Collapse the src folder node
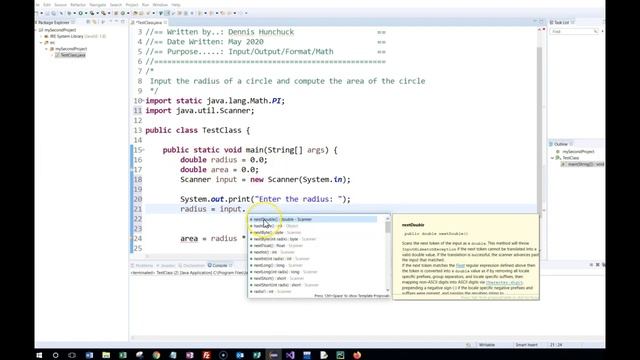640x360 pixels. pos(41,42)
